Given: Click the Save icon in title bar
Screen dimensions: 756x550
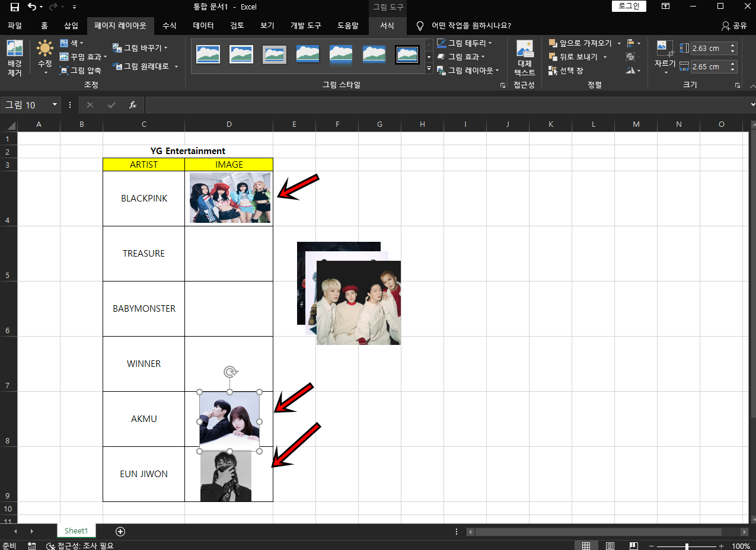Looking at the screenshot, I should click(x=14, y=7).
